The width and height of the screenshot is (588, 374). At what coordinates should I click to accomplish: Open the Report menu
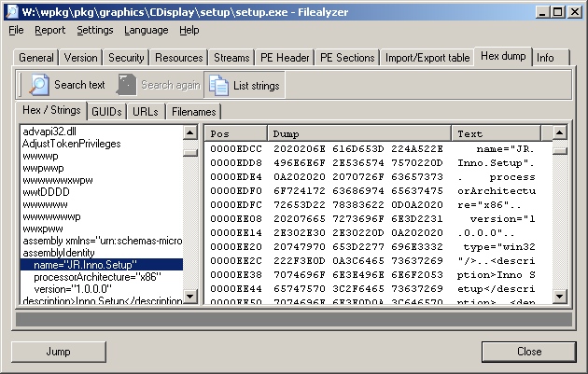tap(49, 30)
